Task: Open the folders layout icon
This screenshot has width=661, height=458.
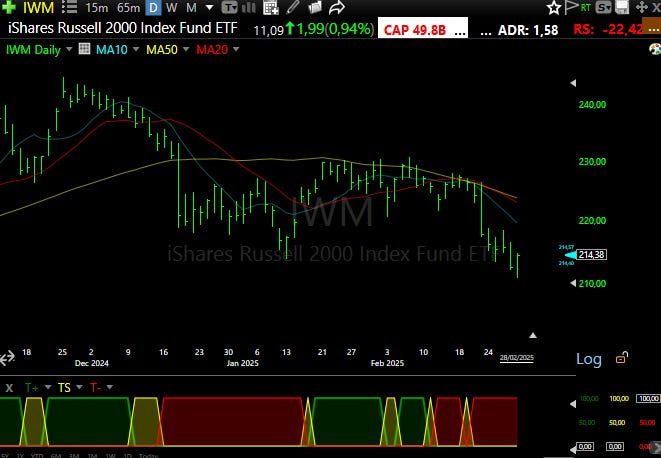Action: 314,7
